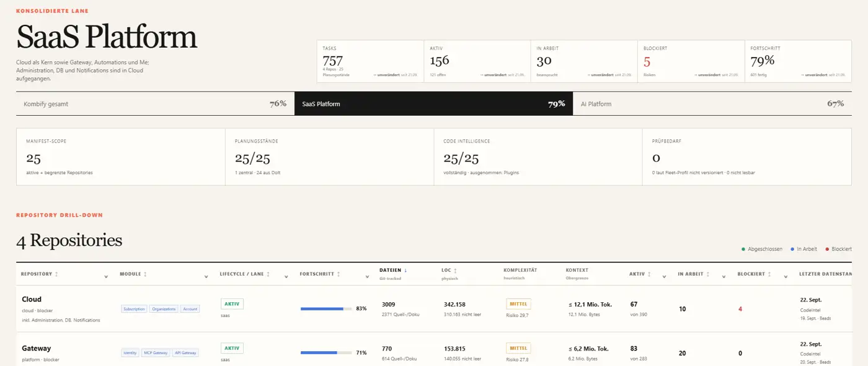Click the red blocked count 4
The image size is (868, 366).
740,308
